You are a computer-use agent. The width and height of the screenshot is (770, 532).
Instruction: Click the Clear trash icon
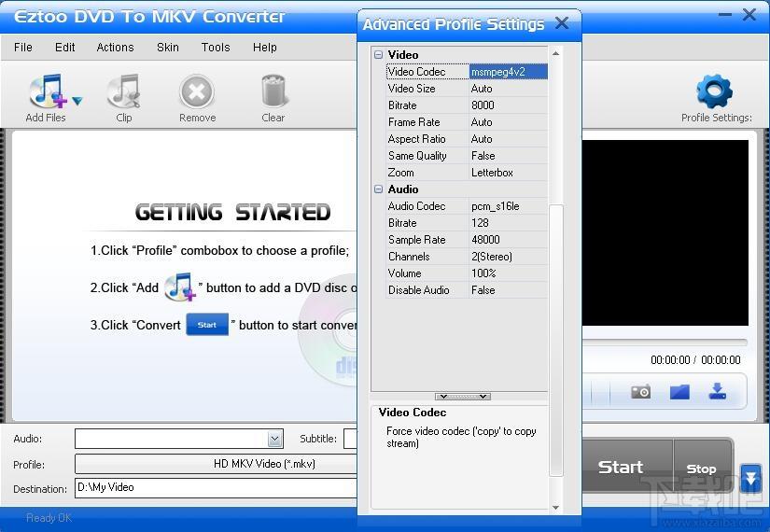[x=273, y=92]
